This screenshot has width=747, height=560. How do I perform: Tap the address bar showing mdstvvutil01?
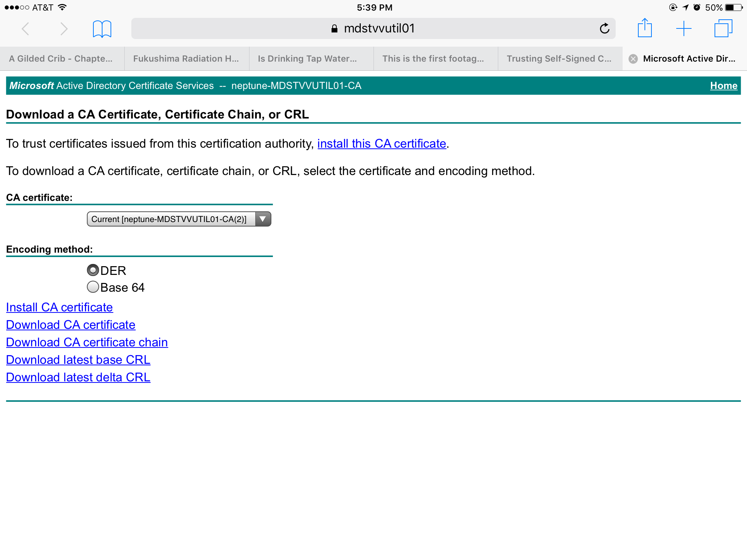[373, 28]
